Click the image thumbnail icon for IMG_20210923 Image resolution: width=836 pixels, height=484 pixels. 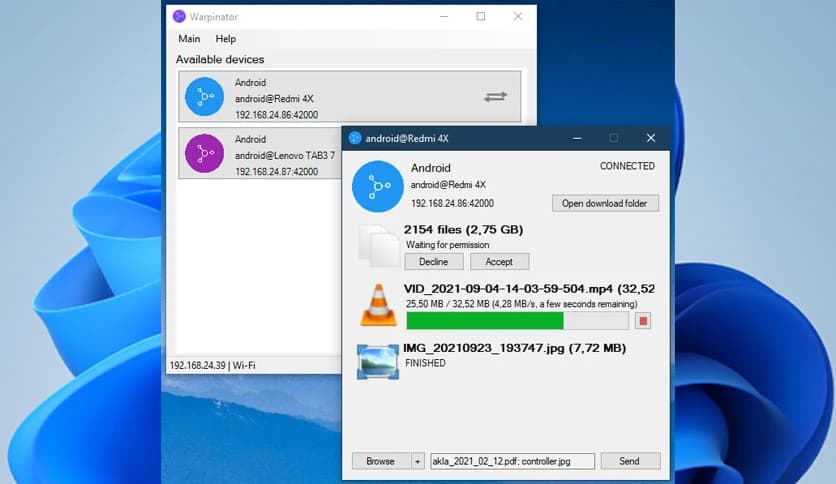click(378, 362)
